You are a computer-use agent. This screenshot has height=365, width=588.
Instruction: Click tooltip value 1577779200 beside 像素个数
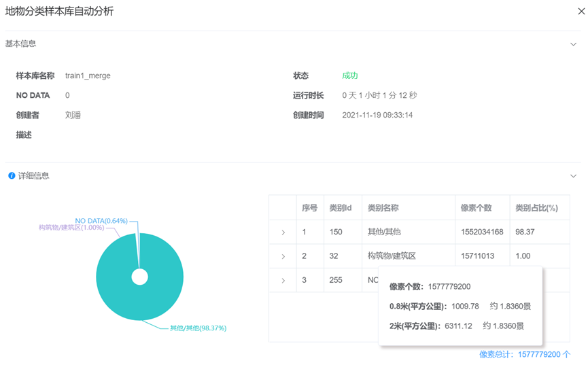tap(449, 287)
